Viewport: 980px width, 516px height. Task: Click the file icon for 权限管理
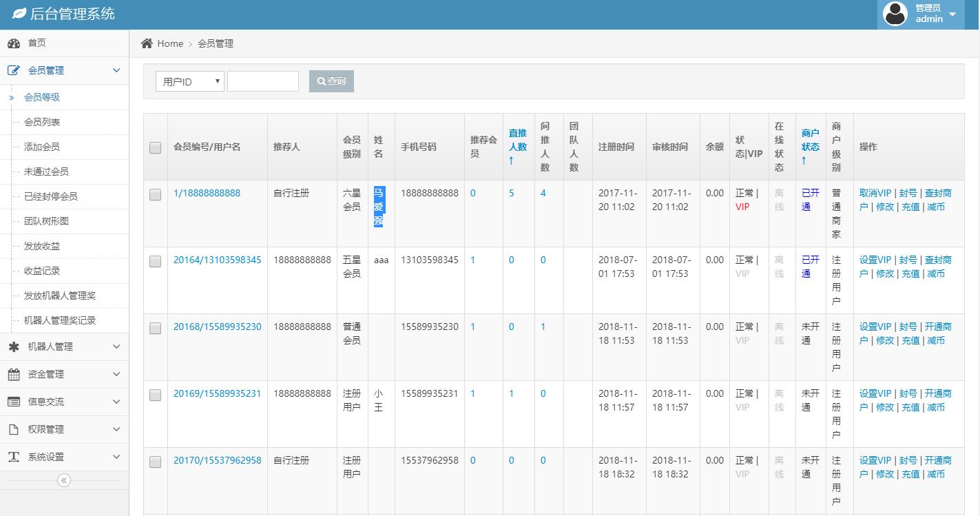click(14, 430)
